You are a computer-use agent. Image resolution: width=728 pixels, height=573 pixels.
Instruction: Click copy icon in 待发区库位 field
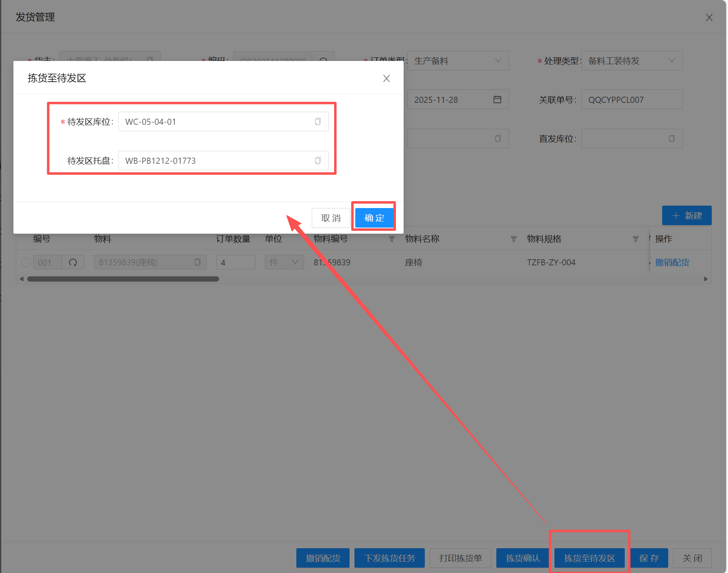317,122
